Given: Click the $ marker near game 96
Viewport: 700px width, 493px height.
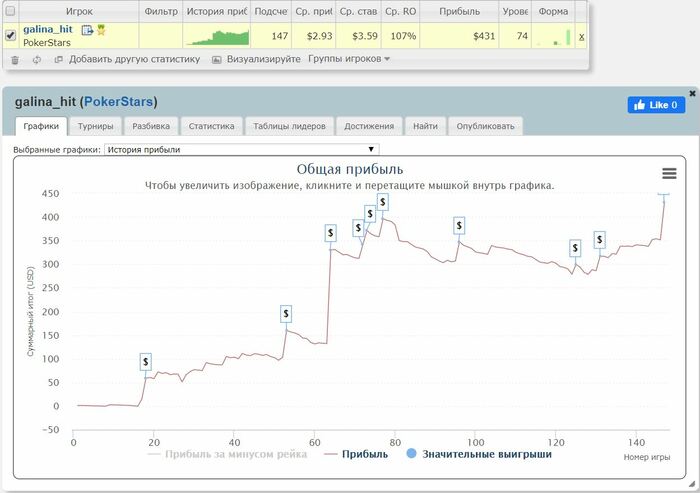Looking at the screenshot, I should click(x=459, y=226).
